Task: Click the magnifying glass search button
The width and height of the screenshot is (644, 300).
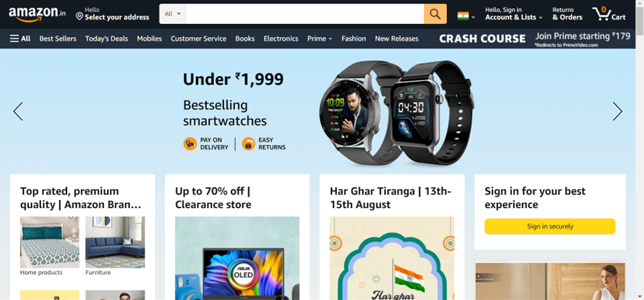Action: (x=435, y=14)
